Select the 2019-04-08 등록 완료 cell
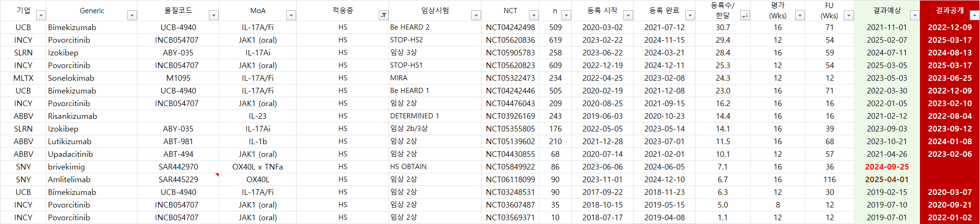Screen dimensions: 980x224 664,217
